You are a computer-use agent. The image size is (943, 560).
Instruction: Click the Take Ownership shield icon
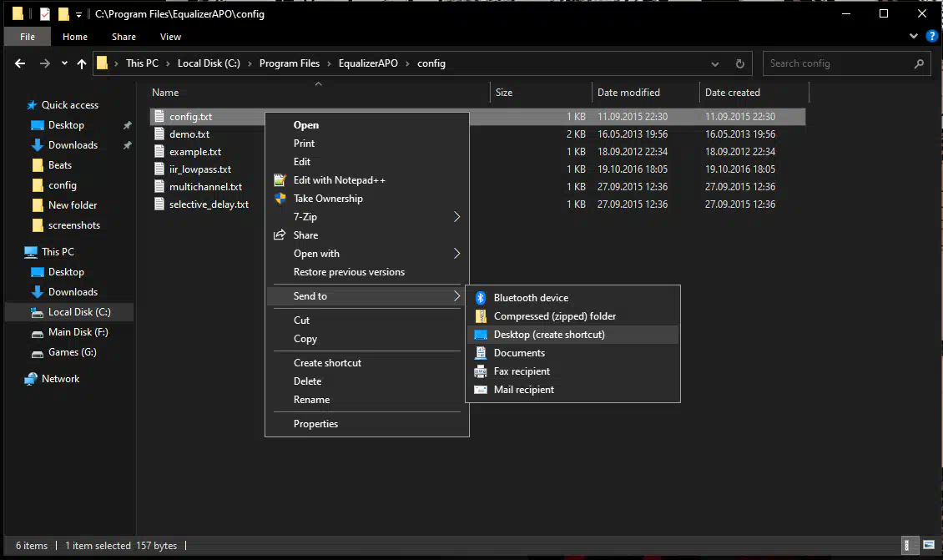tap(280, 199)
